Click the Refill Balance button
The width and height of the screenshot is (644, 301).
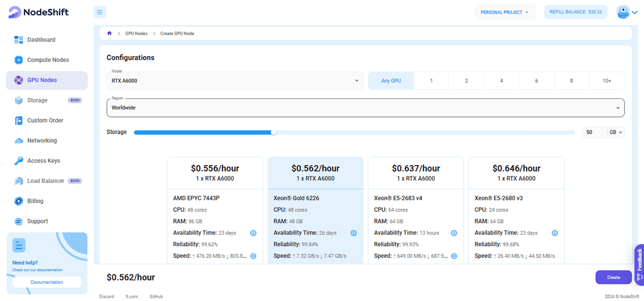tap(575, 12)
